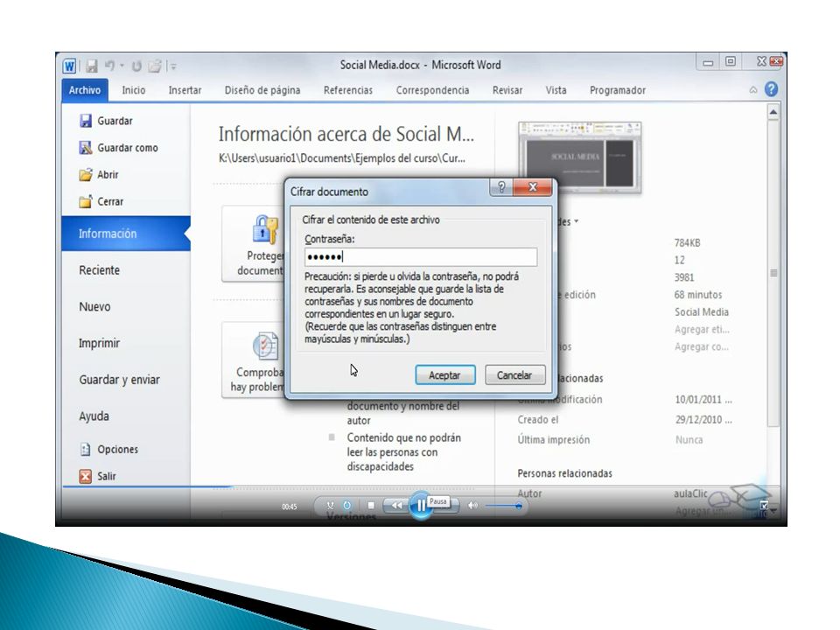
Task: Click the 10/01/2011 last modified date
Action: pyautogui.click(x=703, y=399)
